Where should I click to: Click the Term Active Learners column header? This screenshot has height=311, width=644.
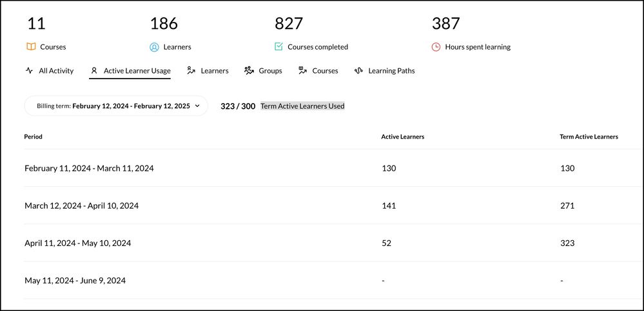click(x=589, y=137)
